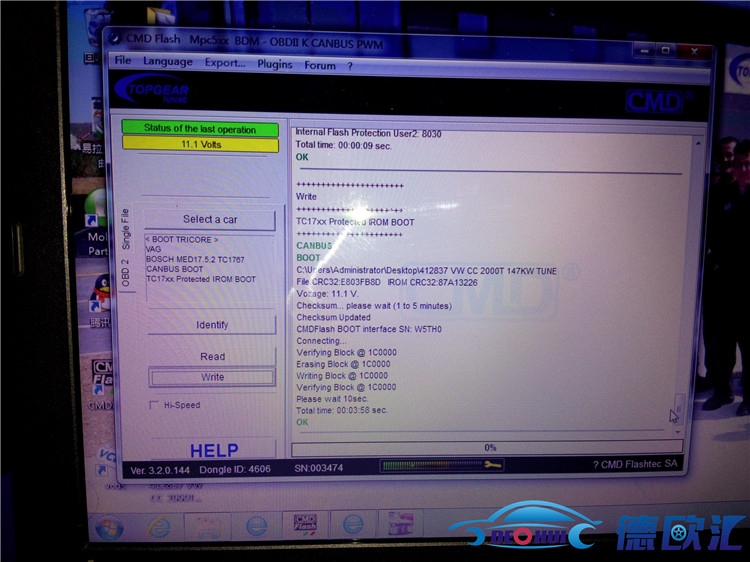Open the Export... menu
This screenshot has width=750, height=562.
[225, 63]
